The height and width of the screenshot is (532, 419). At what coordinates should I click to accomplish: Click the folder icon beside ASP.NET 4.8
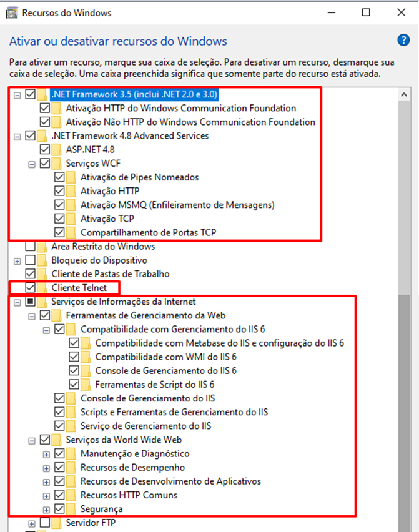click(x=56, y=150)
